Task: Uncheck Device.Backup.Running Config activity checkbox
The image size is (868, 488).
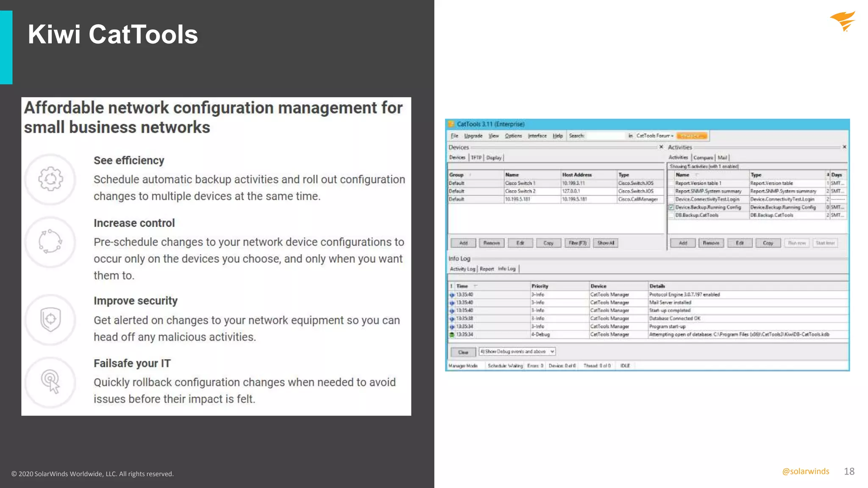Action: (x=671, y=208)
